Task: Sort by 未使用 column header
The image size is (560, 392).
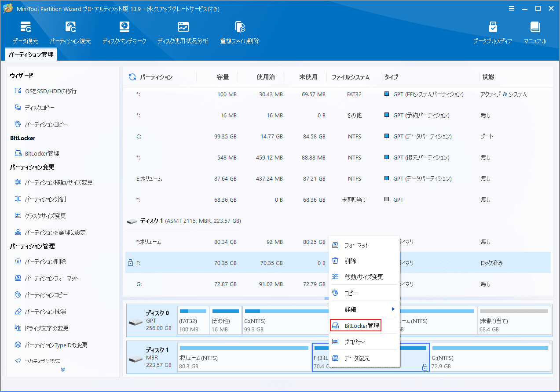Action: (308, 77)
